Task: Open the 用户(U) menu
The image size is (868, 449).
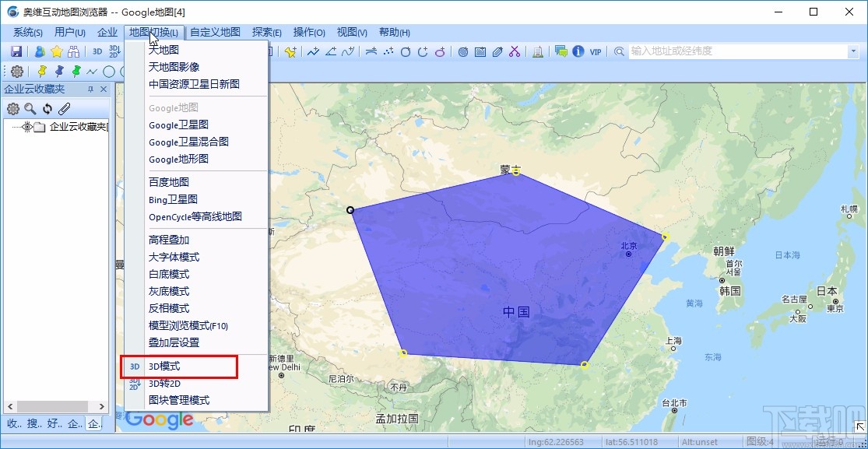Action: click(70, 32)
